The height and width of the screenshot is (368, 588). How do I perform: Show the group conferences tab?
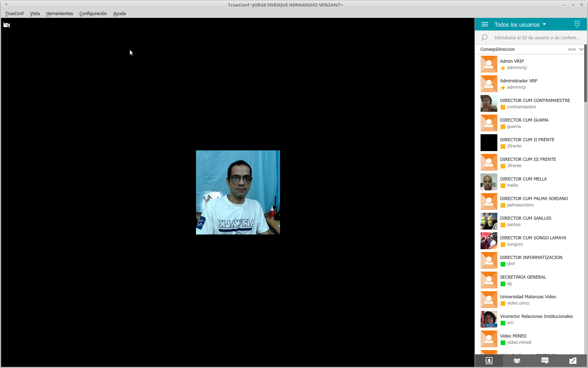click(x=517, y=361)
